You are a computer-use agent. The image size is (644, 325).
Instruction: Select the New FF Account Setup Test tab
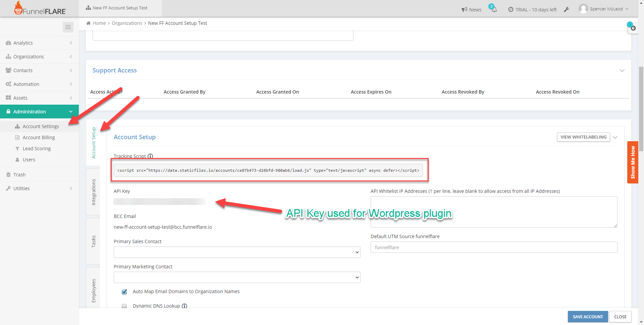120,8
